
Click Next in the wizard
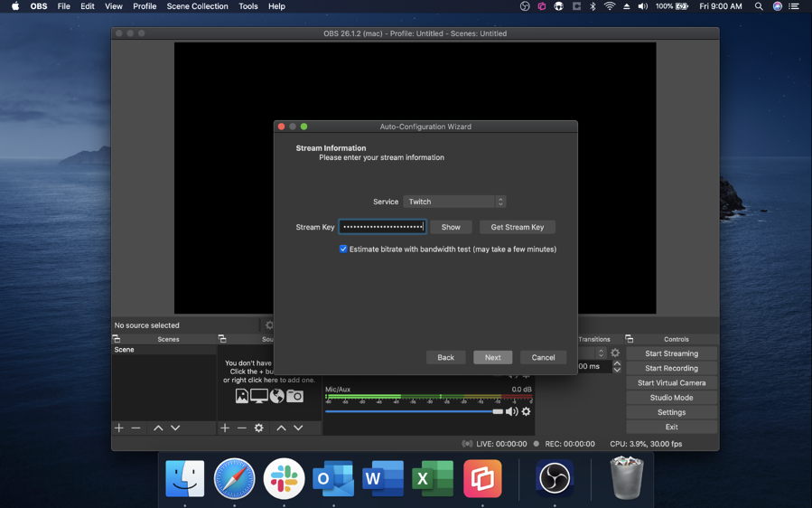click(492, 357)
